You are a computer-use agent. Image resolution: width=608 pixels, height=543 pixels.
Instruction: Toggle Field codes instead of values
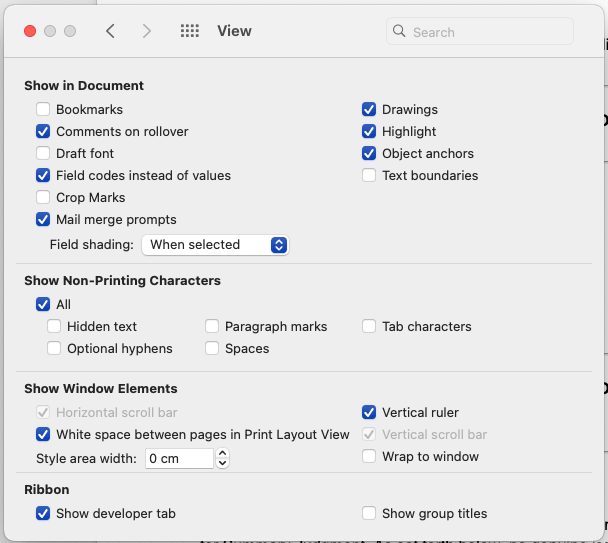(x=43, y=176)
